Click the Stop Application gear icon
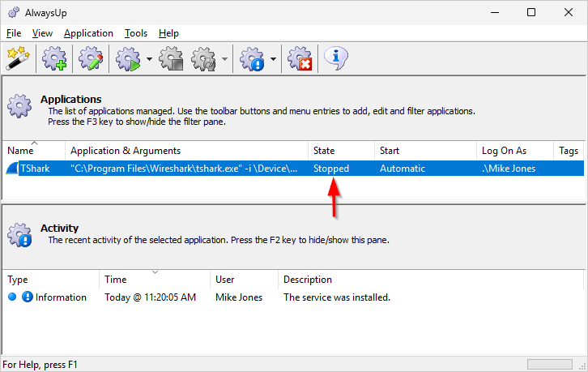This screenshot has width=588, height=372. pos(172,58)
